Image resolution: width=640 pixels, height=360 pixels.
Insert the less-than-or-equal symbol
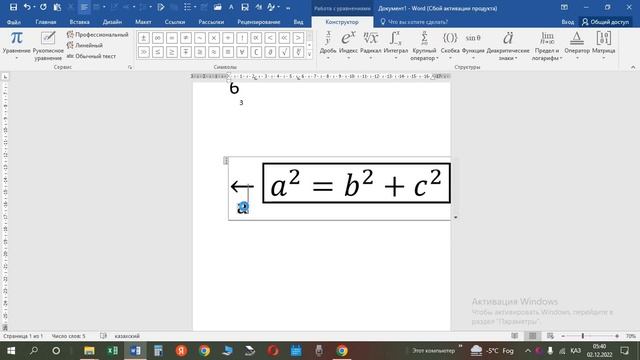[158, 52]
